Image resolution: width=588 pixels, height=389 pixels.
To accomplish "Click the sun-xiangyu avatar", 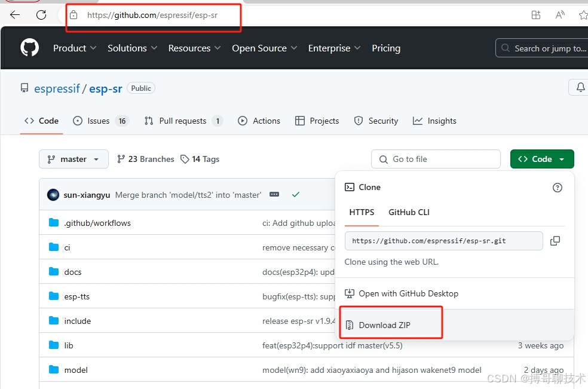I will tap(53, 195).
